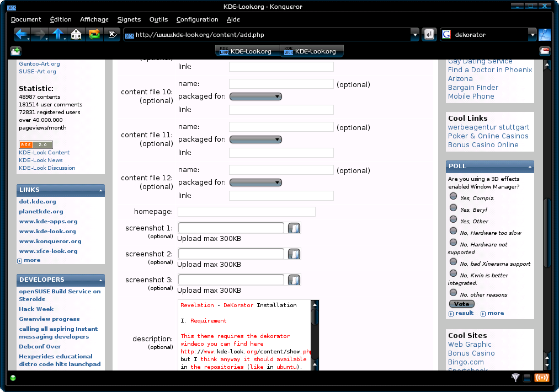The height and width of the screenshot is (392, 559).
Task: Open the Signets menu
Action: point(129,20)
